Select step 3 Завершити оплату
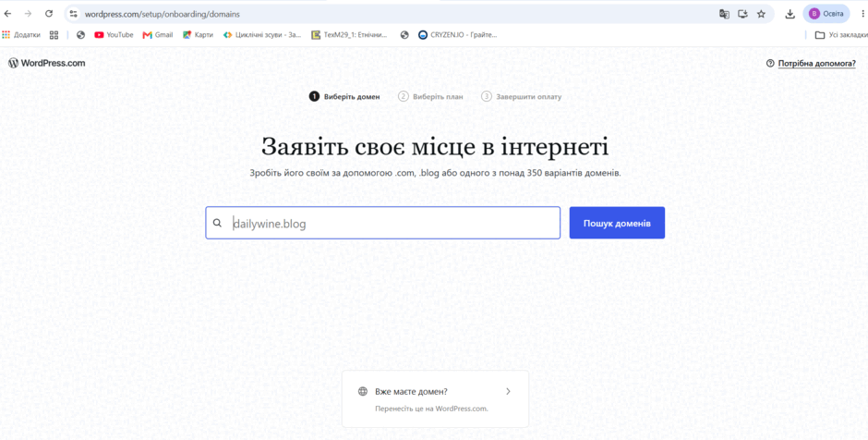The width and height of the screenshot is (868, 440). click(522, 96)
